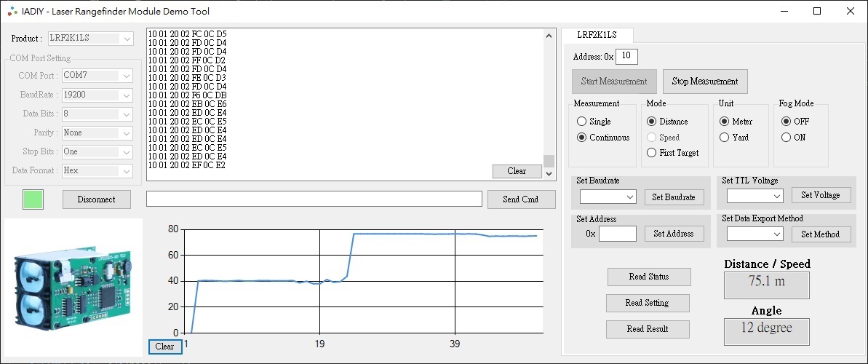
Task: Click Send Cmd button
Action: pyautogui.click(x=521, y=199)
